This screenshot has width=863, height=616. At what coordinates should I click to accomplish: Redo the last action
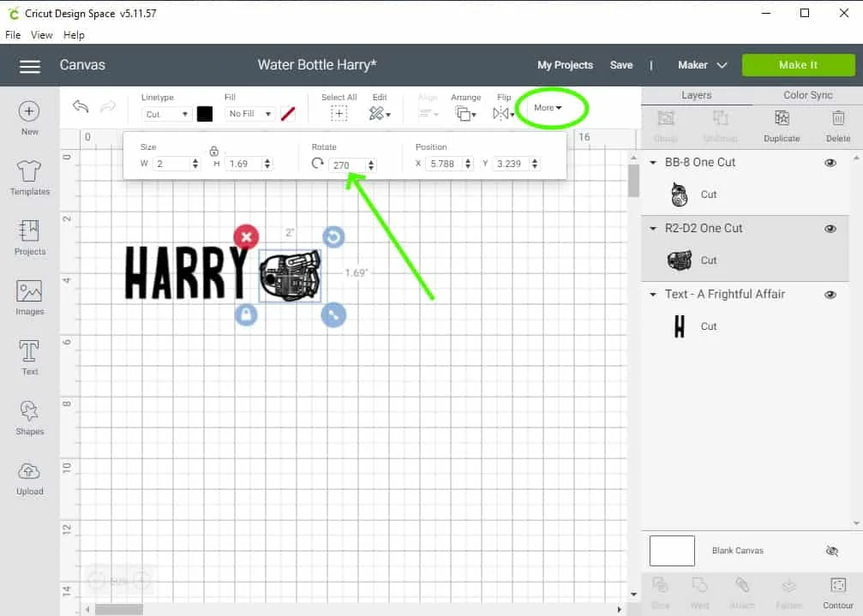(108, 105)
